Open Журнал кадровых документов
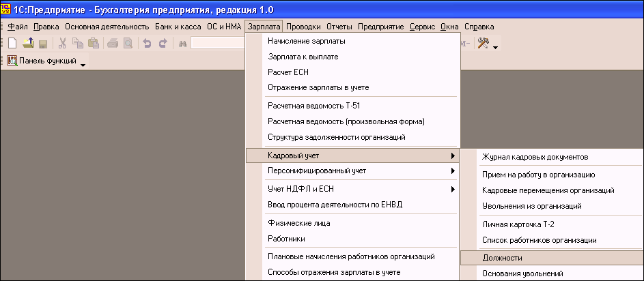 pos(535,158)
